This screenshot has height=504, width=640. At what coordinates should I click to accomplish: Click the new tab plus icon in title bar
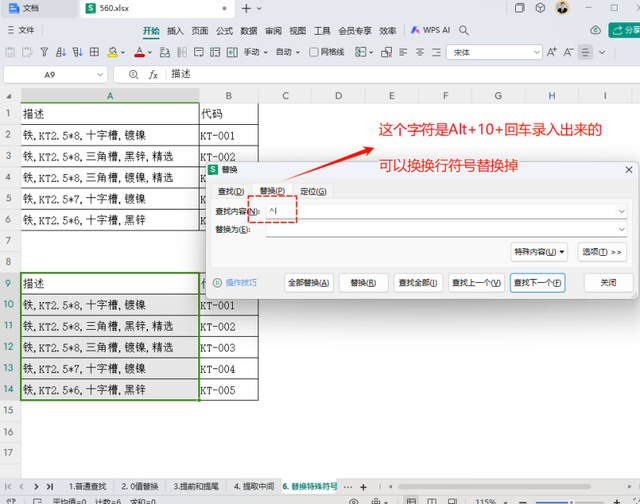[246, 8]
